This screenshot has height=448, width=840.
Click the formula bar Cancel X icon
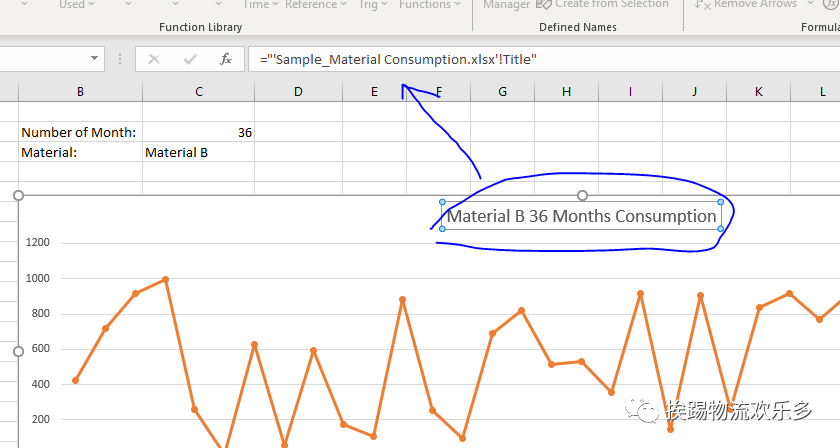pos(154,59)
